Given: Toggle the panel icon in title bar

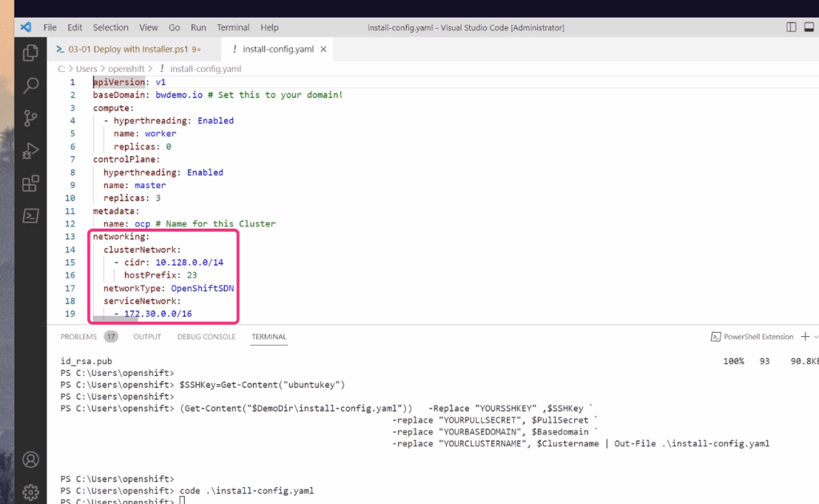Looking at the screenshot, I should pyautogui.click(x=809, y=27).
